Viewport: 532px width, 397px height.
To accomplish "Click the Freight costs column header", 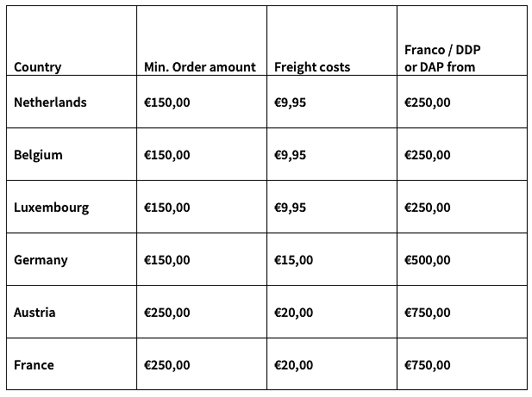I will [x=312, y=67].
